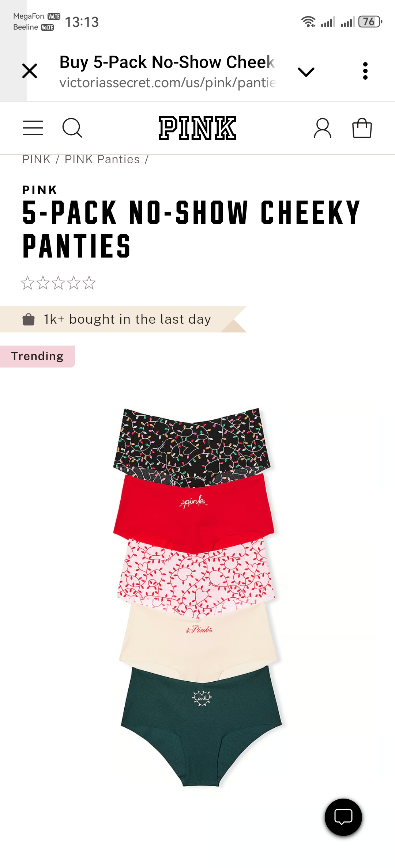Close the browser tab with X

(x=30, y=71)
